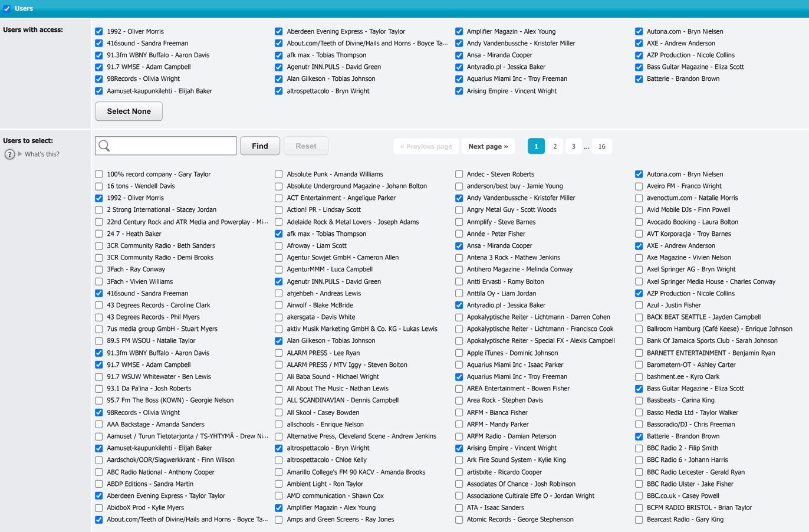This screenshot has height=532, width=809.
Task: Click label Avocado Booking - Laura Bolton
Action: [692, 222]
